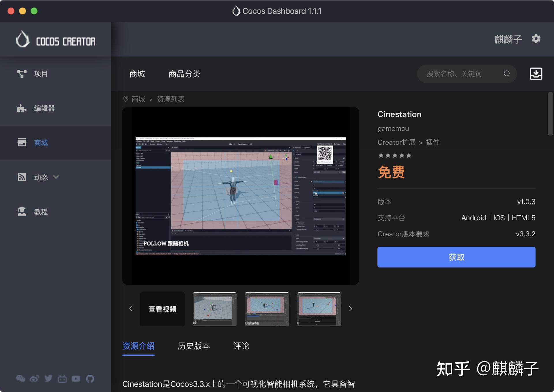Open the Bilibili social icon

point(62,379)
